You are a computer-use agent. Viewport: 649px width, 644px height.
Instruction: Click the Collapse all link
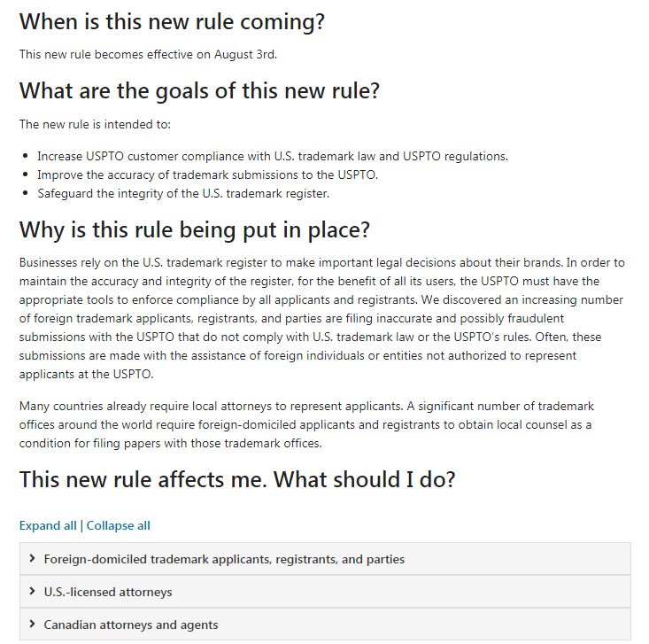pos(119,525)
